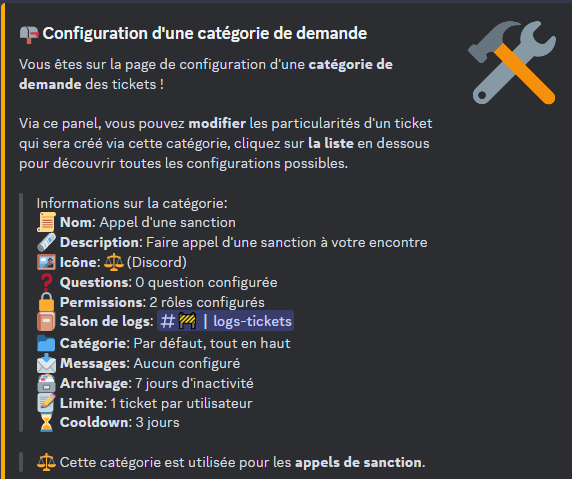Click the red question mark emoji

(46, 282)
